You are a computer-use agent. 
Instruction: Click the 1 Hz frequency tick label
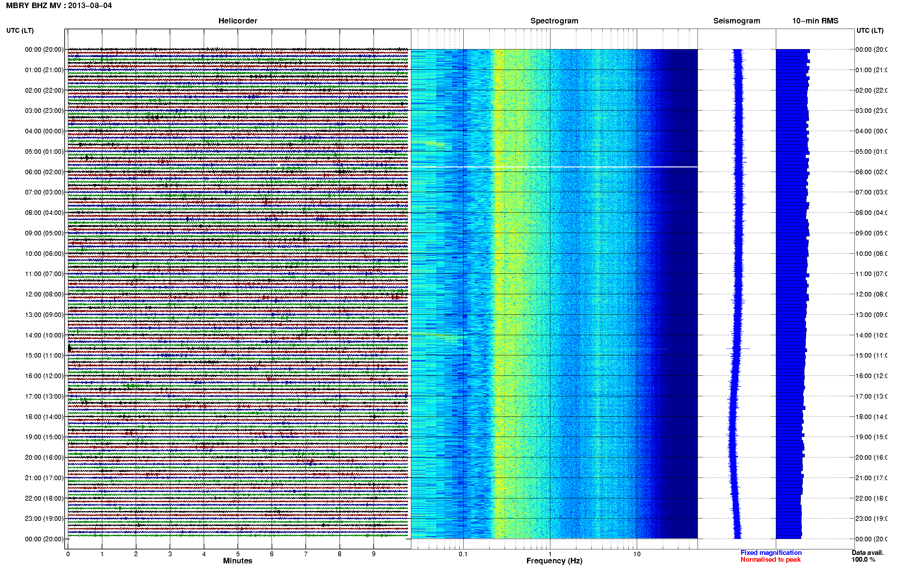[x=550, y=554]
